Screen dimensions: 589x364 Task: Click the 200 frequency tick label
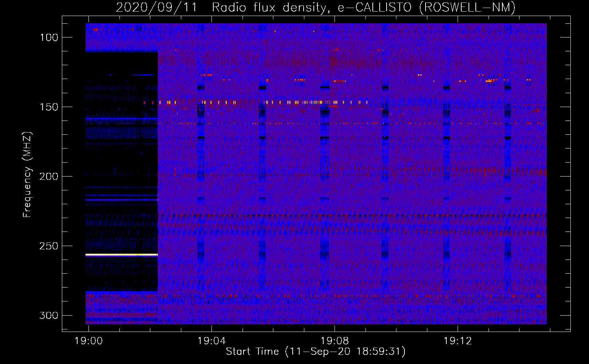(49, 177)
